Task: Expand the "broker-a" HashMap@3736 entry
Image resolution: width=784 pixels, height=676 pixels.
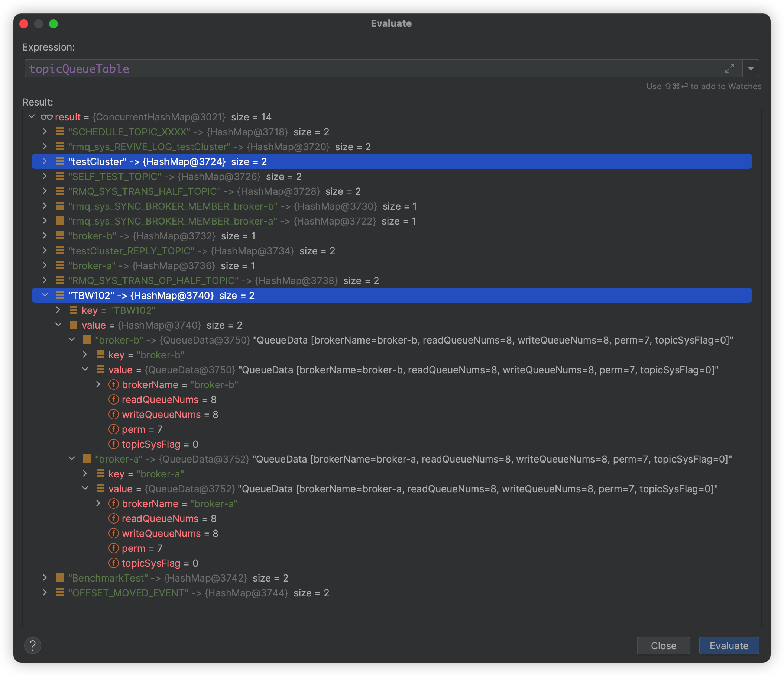Action: pyautogui.click(x=45, y=265)
